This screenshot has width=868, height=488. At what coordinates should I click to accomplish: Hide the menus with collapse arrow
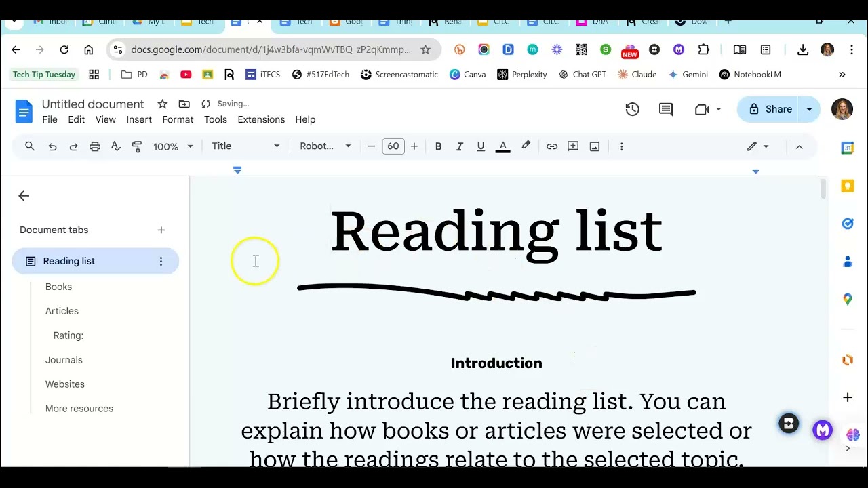click(x=799, y=146)
